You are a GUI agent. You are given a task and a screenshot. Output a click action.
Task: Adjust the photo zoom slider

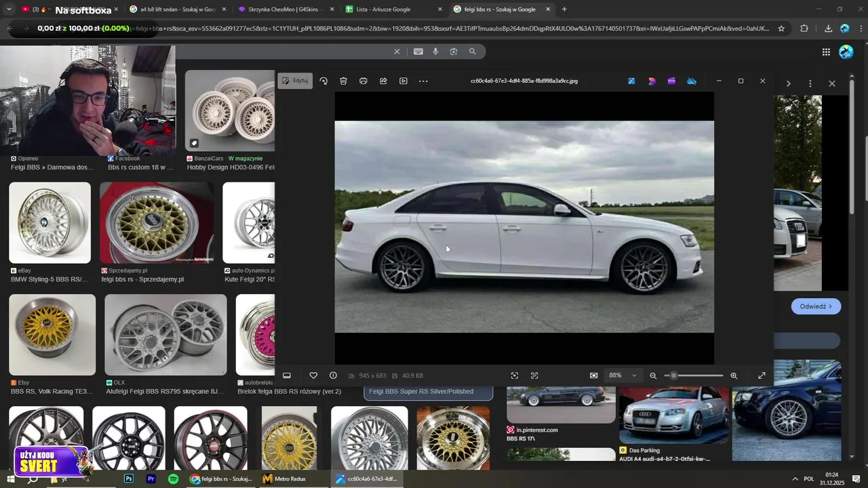(x=674, y=375)
